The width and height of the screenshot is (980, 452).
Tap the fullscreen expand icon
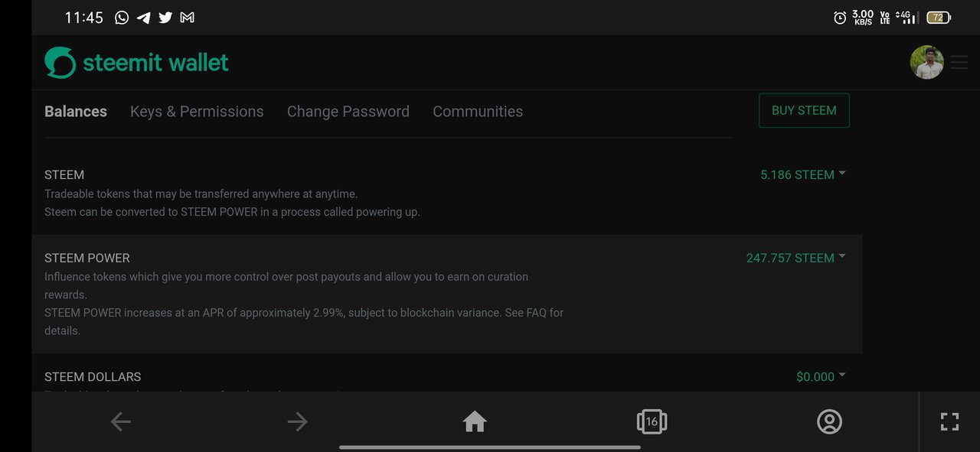click(x=949, y=421)
